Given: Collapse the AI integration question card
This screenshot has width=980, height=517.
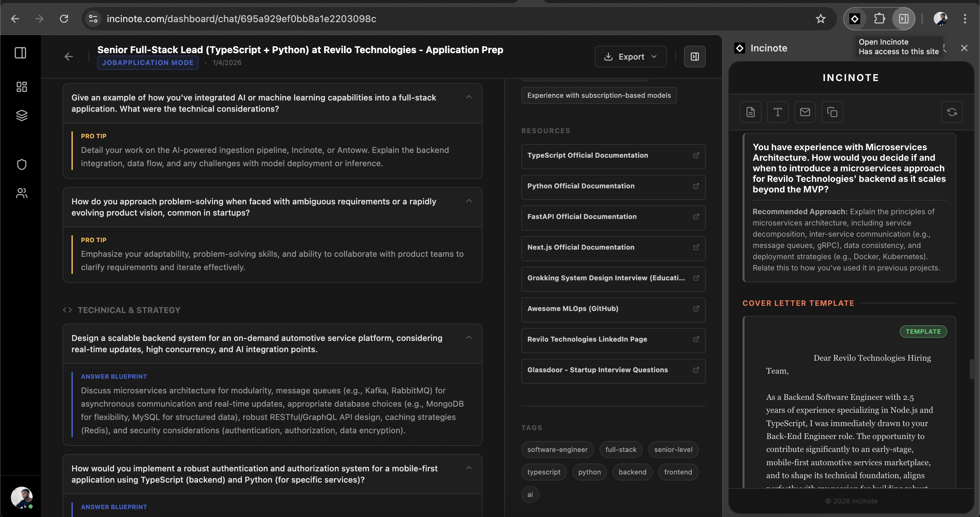Looking at the screenshot, I should tap(468, 97).
